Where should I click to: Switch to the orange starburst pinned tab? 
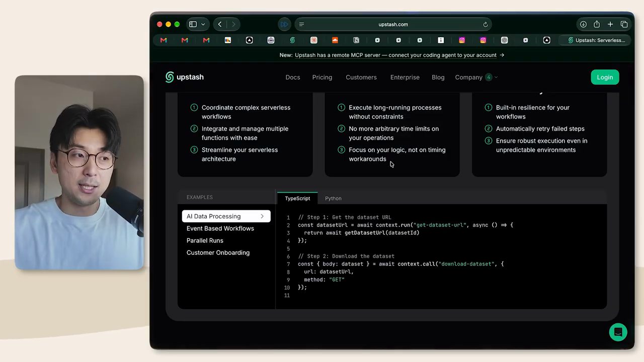[314, 40]
